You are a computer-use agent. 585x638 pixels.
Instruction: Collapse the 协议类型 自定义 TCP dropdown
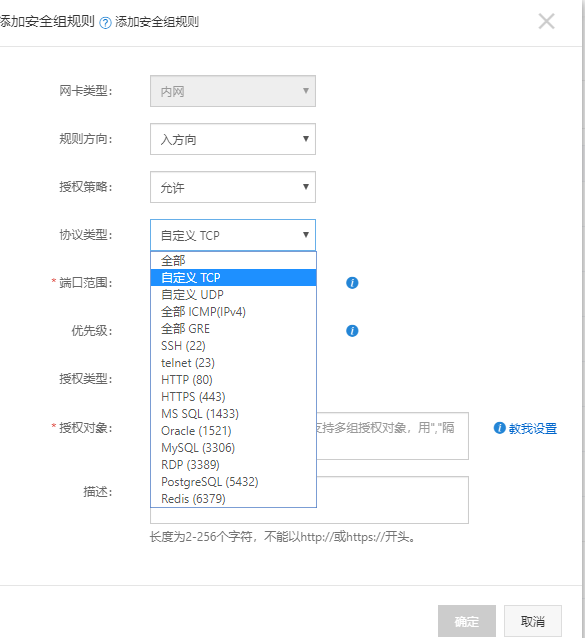(233, 235)
